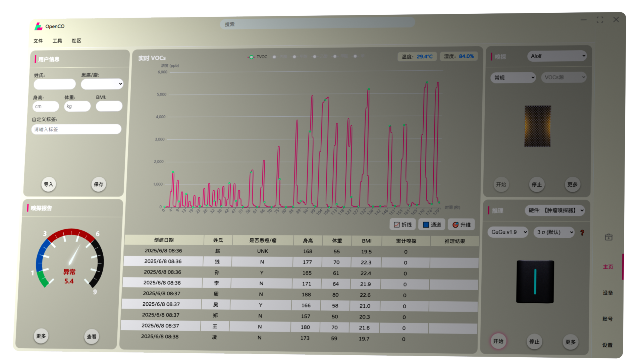Click the honeycomb sensor image
Screen dimensions: 644x362
[538, 126]
